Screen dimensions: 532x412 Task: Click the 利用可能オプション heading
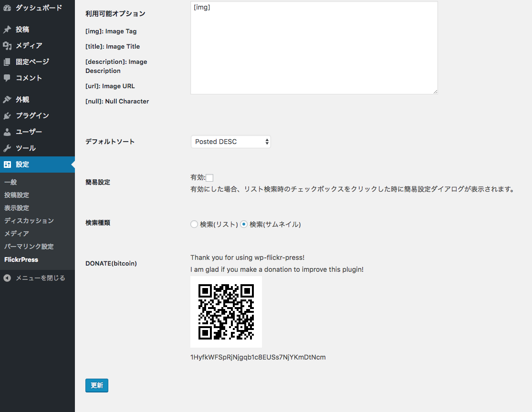(x=115, y=13)
